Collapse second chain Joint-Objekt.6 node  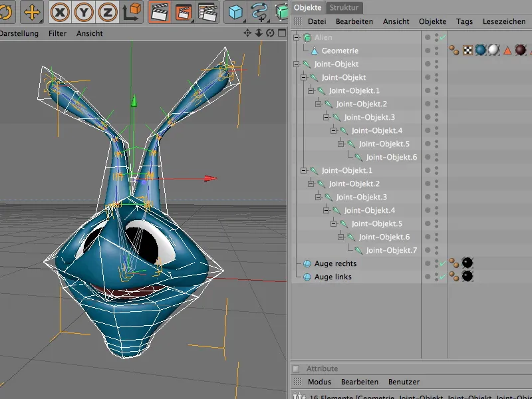pos(341,237)
